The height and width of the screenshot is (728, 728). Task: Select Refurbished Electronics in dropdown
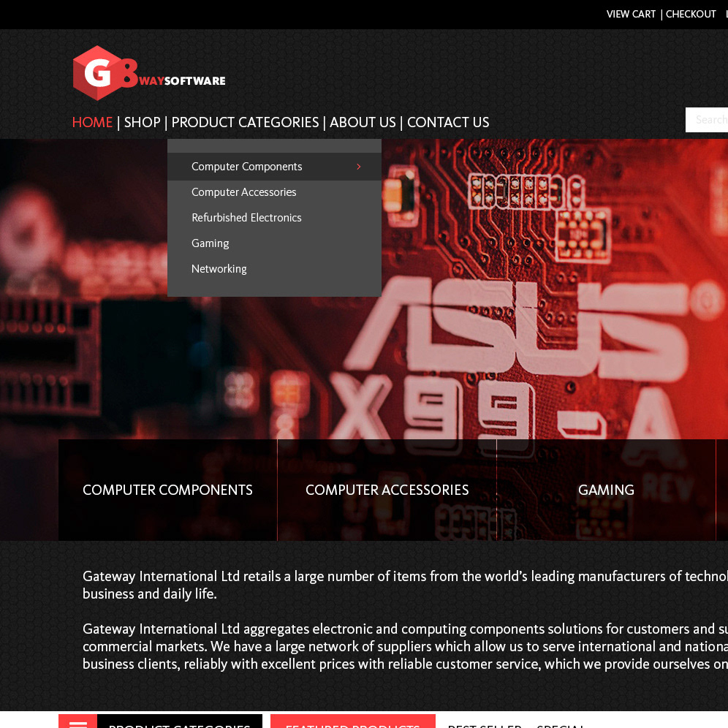click(246, 217)
